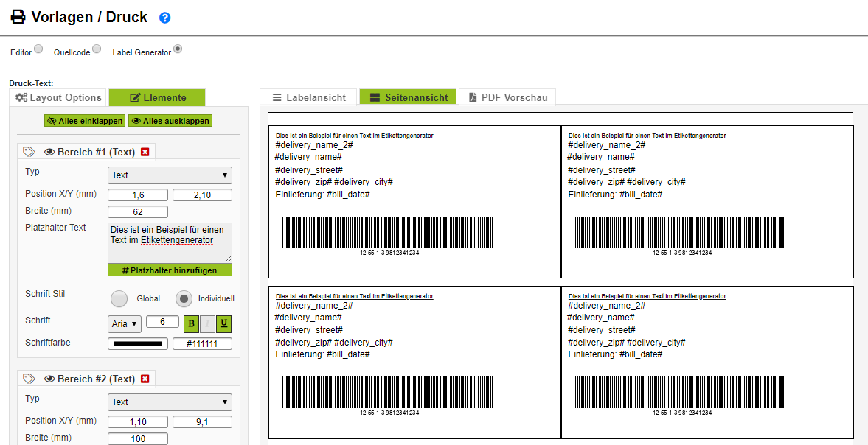The width and height of the screenshot is (868, 445).
Task: Click the Breite field showing 100
Action: (x=138, y=439)
